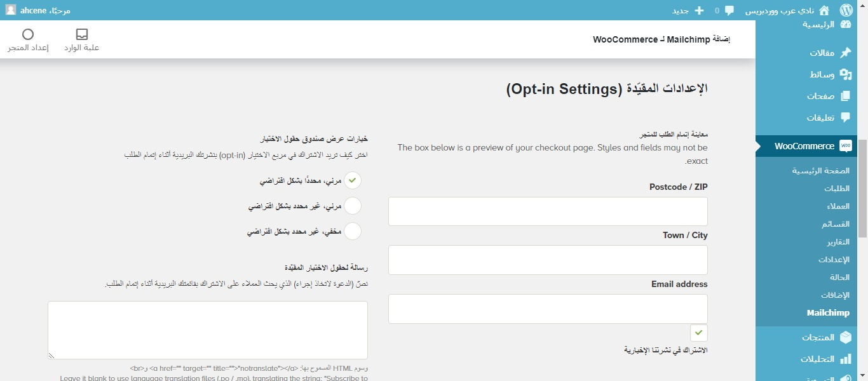Click the store setup circle icon

coord(28,34)
